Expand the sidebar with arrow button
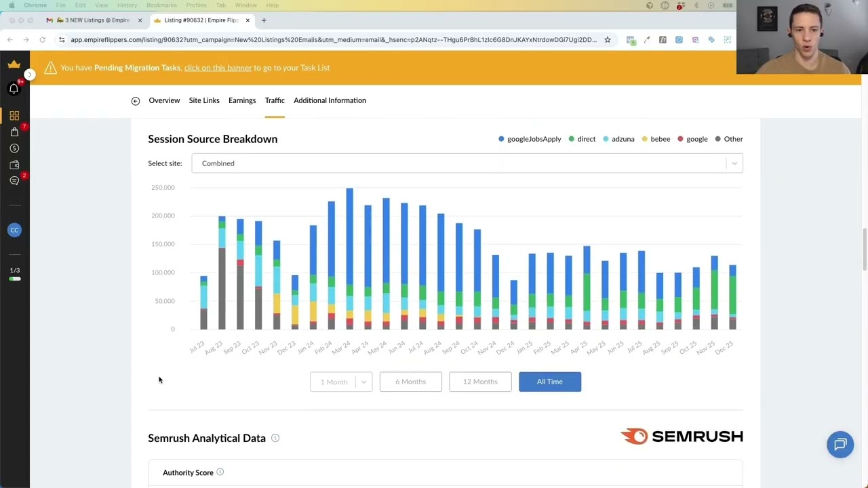The image size is (868, 488). pos(29,74)
